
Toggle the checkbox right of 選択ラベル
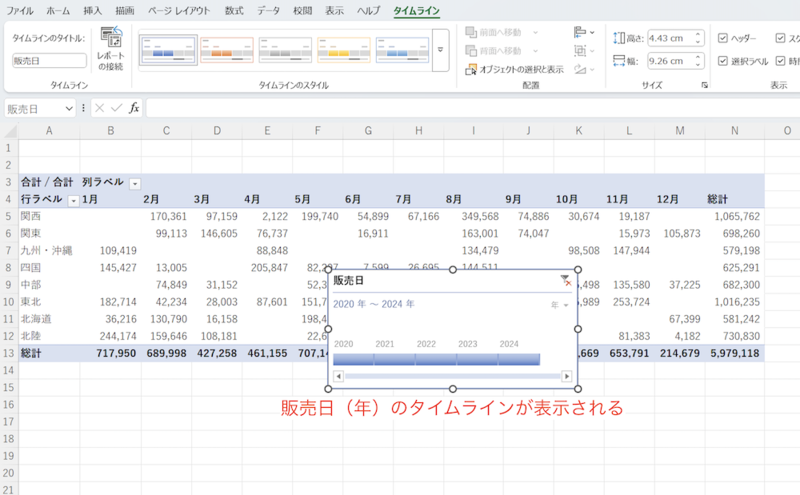coord(780,61)
